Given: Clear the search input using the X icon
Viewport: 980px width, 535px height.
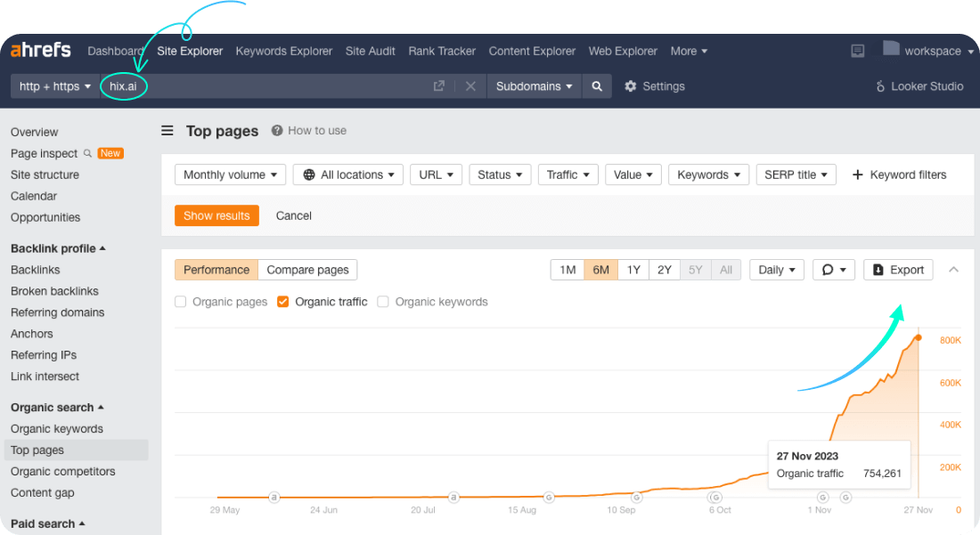Looking at the screenshot, I should click(471, 86).
